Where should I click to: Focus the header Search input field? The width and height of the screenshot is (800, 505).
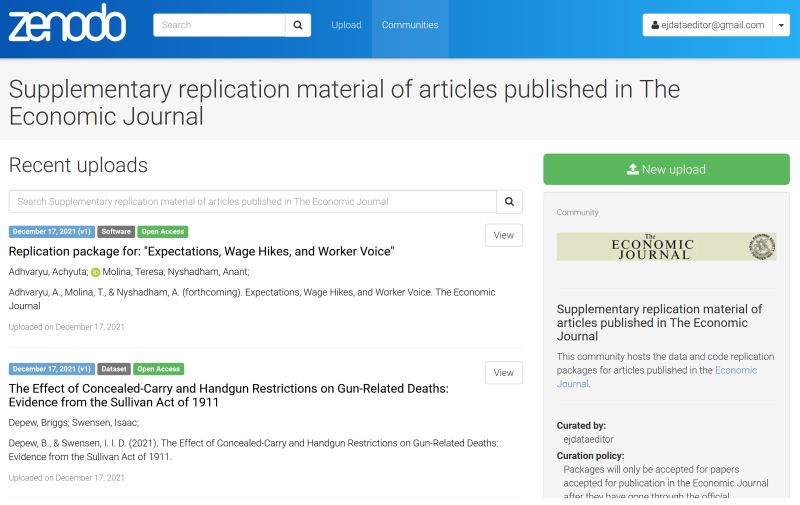click(x=219, y=25)
